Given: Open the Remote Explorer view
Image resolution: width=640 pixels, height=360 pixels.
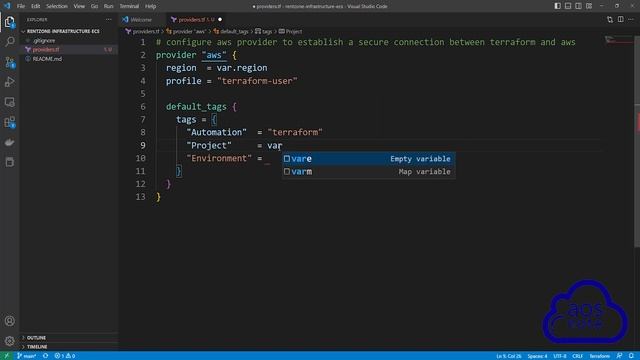Looking at the screenshot, I should click(10, 102).
